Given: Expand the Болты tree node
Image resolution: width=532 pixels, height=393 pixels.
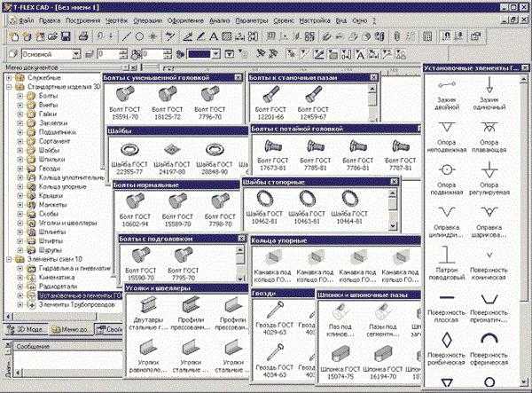Looking at the screenshot, I should pyautogui.click(x=20, y=96).
